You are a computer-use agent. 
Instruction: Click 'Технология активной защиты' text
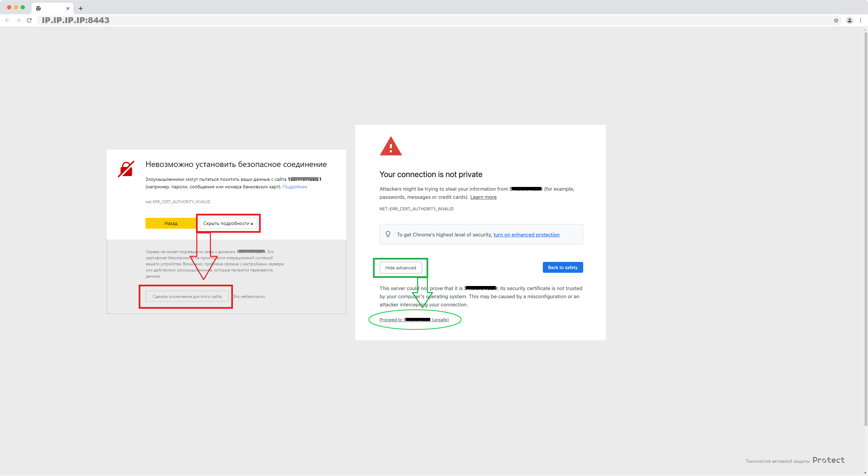(778, 461)
